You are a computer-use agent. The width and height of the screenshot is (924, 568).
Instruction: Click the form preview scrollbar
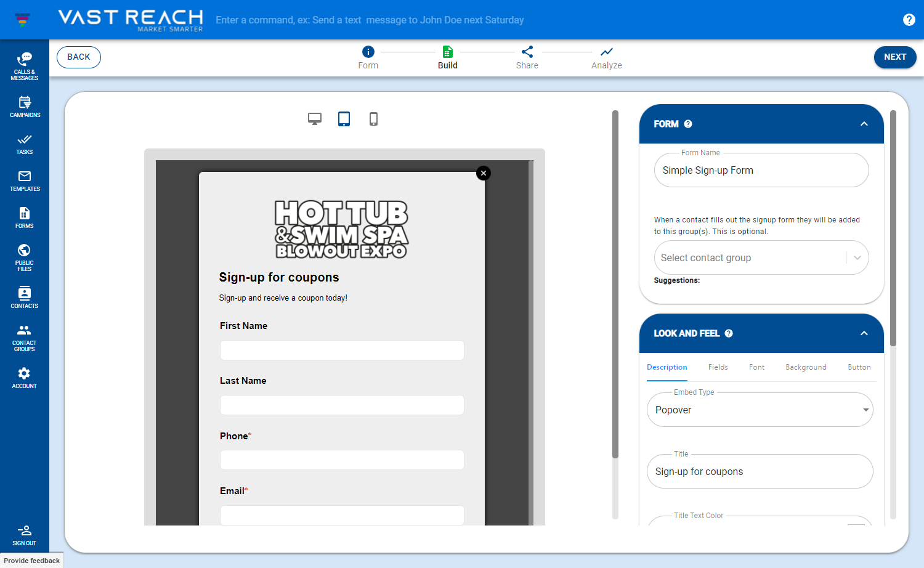coord(615,285)
